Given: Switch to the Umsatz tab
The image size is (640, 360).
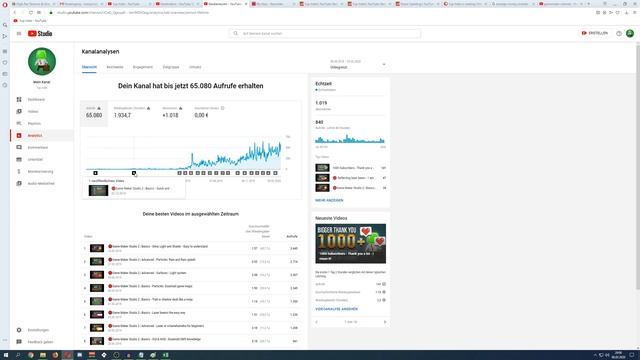Looking at the screenshot, I should pos(195,67).
